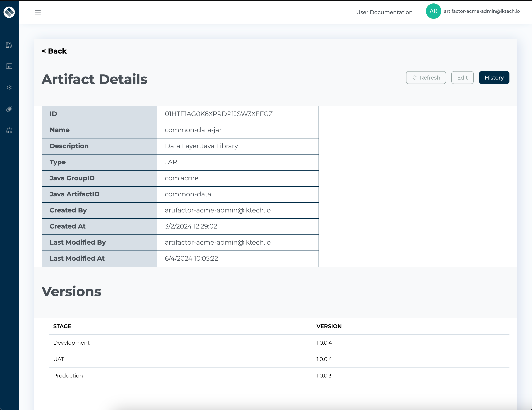Image resolution: width=532 pixels, height=410 pixels.
Task: Click the Back link
Action: coord(54,51)
